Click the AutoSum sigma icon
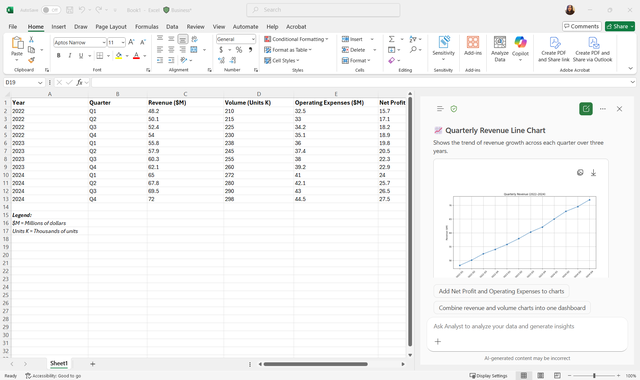The width and height of the screenshot is (640, 380). click(x=391, y=39)
